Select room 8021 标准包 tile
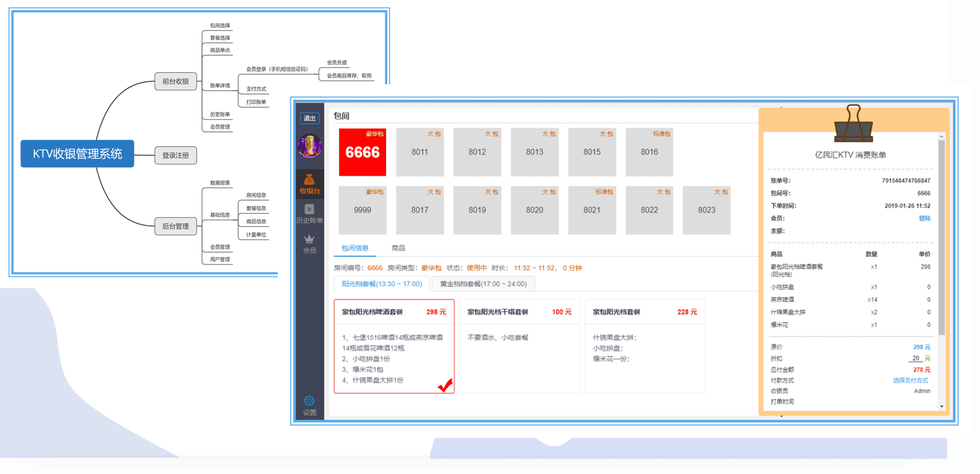Screen dimensions: 980x474 [x=592, y=210]
